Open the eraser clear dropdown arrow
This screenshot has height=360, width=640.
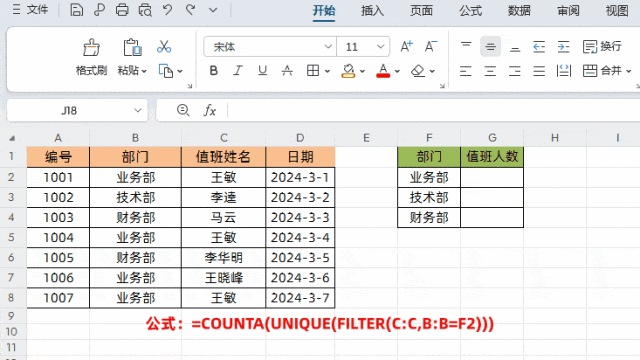tap(432, 71)
